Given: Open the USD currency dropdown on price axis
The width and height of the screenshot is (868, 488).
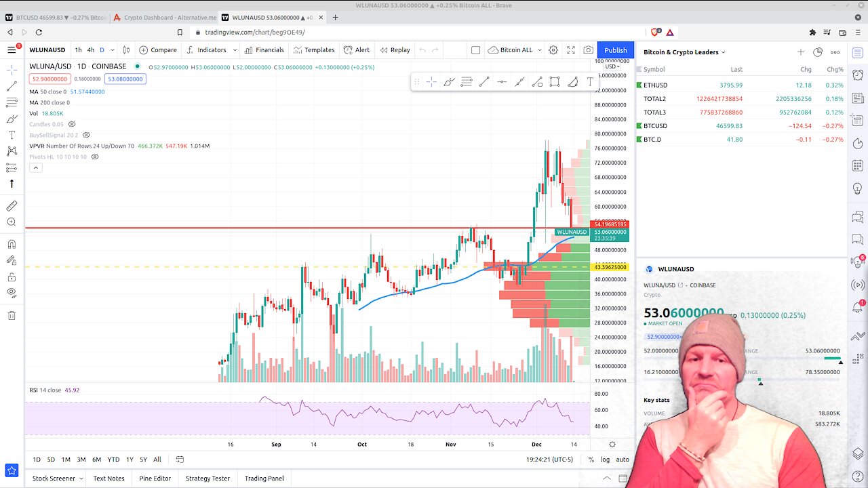Looking at the screenshot, I should click(x=612, y=66).
